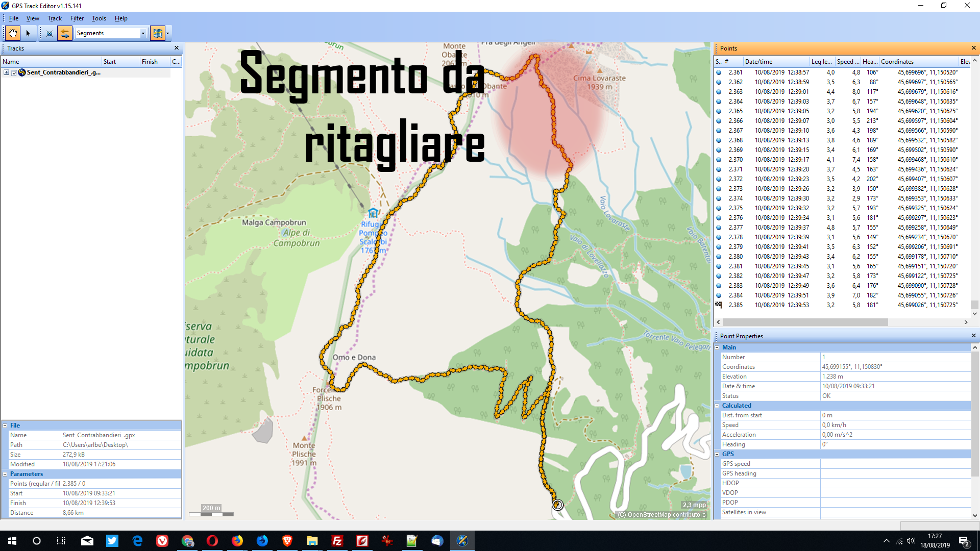Open Cortana search from taskbar
Image resolution: width=980 pixels, height=551 pixels.
37,541
